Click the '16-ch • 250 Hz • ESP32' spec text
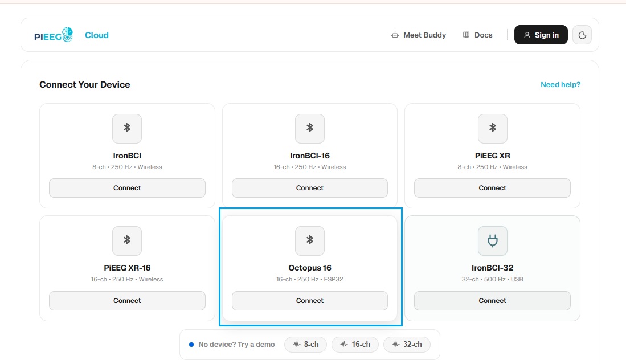 (310, 279)
